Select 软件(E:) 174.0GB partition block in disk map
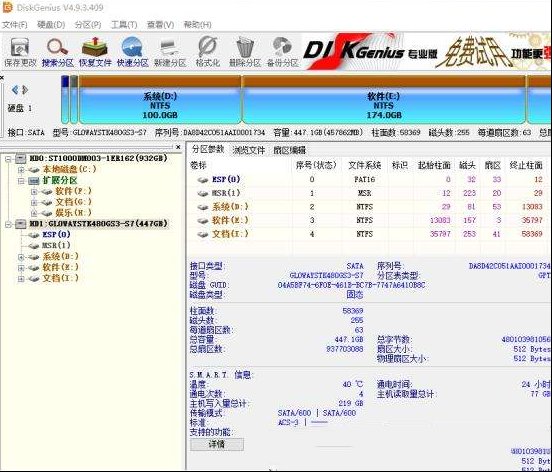The height and width of the screenshot is (472, 552). point(384,100)
